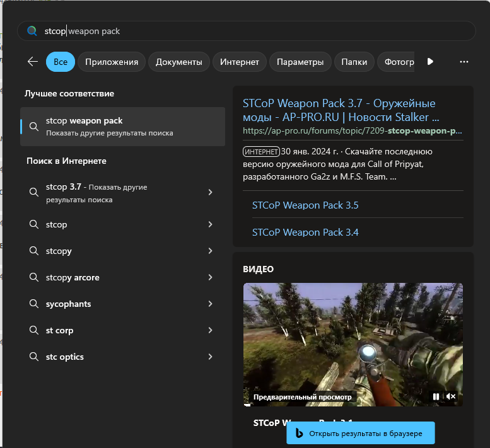Select the stcopy arcore suggestion text
This screenshot has width=490, height=448.
(73, 277)
